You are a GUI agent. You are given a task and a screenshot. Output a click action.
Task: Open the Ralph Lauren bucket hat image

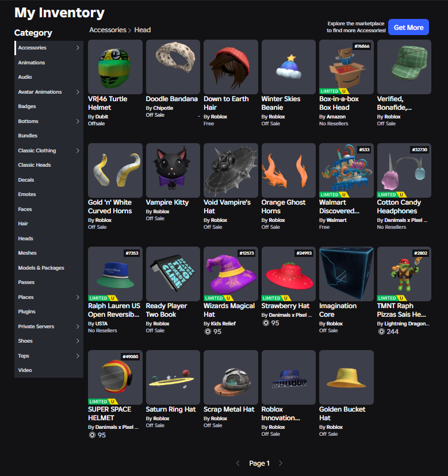click(115, 274)
